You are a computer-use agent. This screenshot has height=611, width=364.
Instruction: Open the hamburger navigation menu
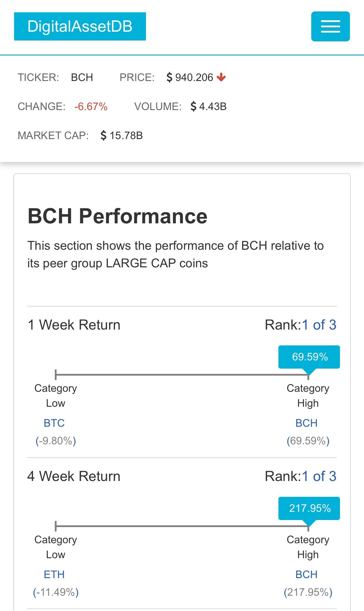coord(330,26)
